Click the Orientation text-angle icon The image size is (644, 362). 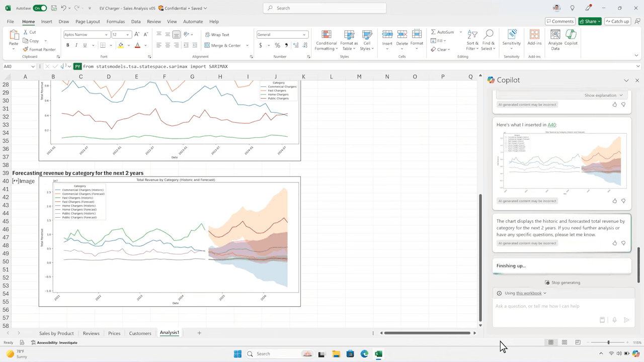pyautogui.click(x=186, y=34)
